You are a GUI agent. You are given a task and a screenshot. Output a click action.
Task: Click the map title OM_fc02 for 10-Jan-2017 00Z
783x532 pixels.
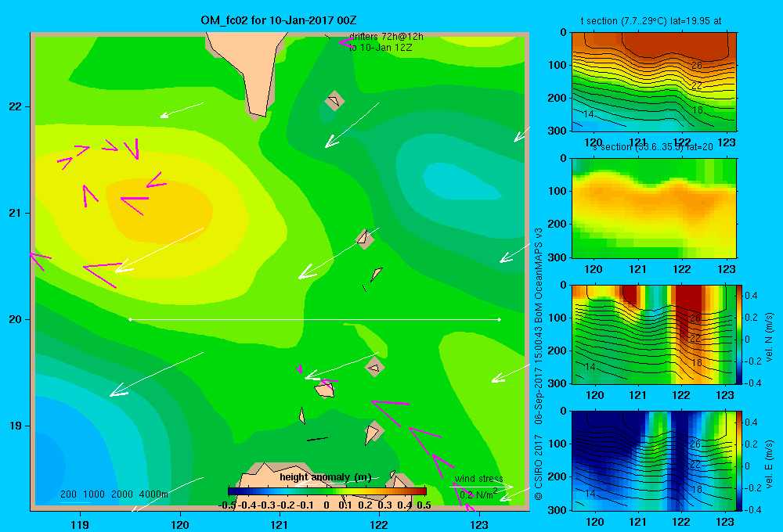(x=279, y=20)
